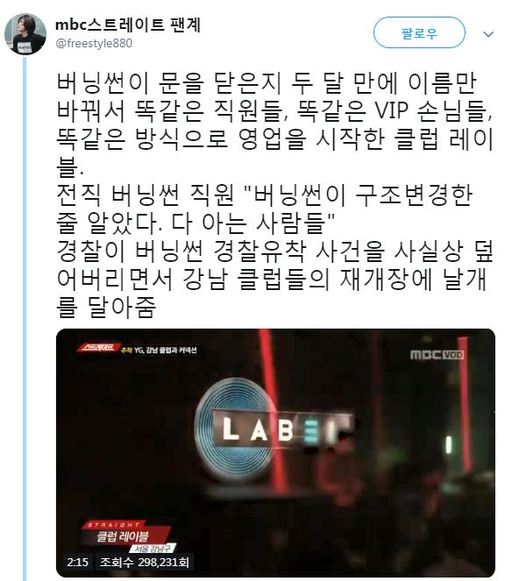Open the tweet text about 버닝썬

[275, 195]
